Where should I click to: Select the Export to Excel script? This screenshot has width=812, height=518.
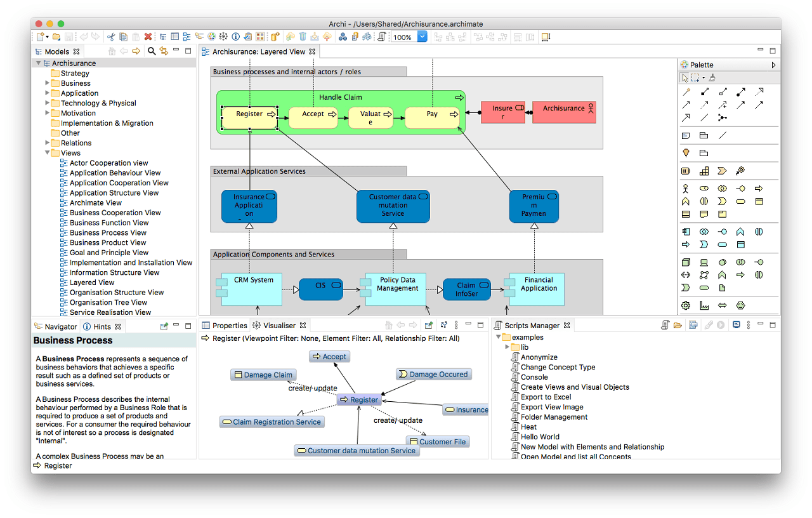(546, 397)
